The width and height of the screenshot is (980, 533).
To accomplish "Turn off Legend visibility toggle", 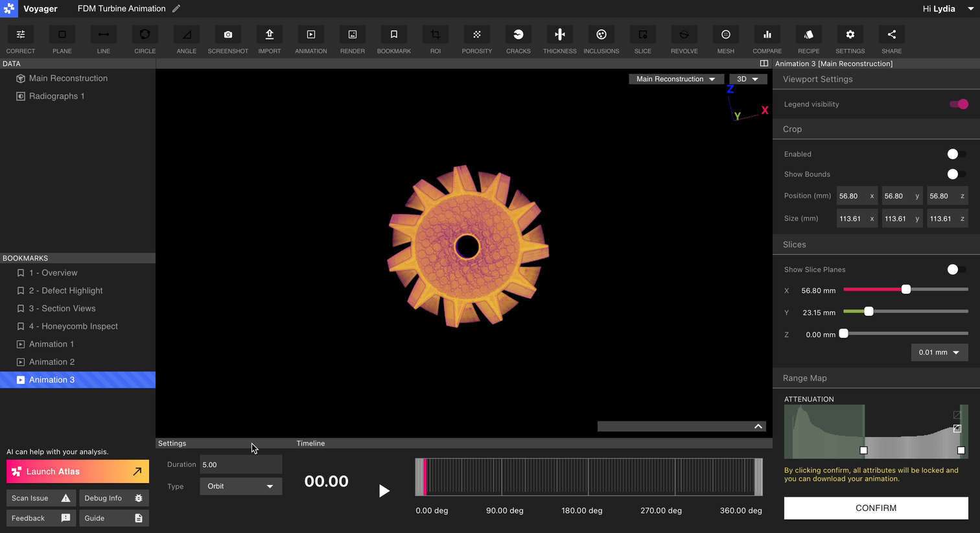I will coord(958,104).
